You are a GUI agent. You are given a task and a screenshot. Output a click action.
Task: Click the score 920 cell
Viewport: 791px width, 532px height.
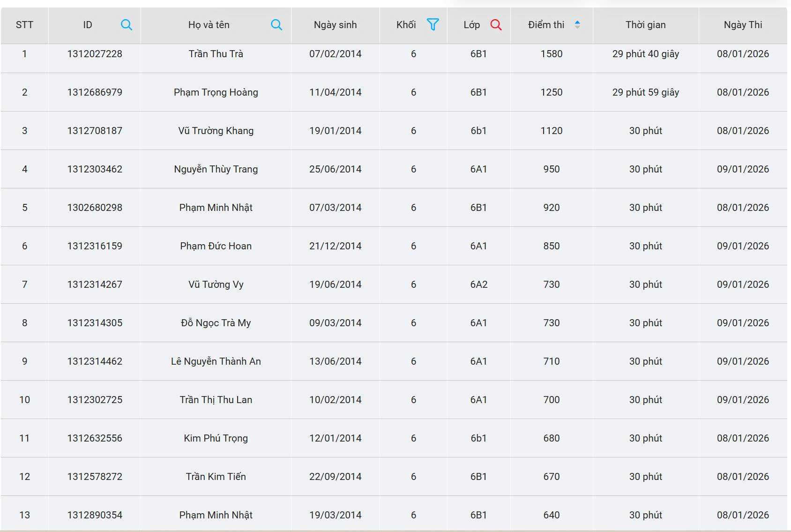[551, 208]
